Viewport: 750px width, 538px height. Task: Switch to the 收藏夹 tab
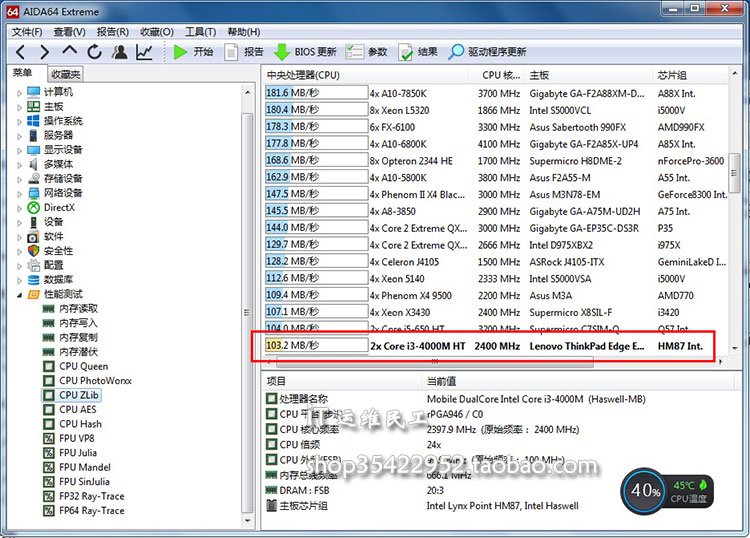coord(65,75)
